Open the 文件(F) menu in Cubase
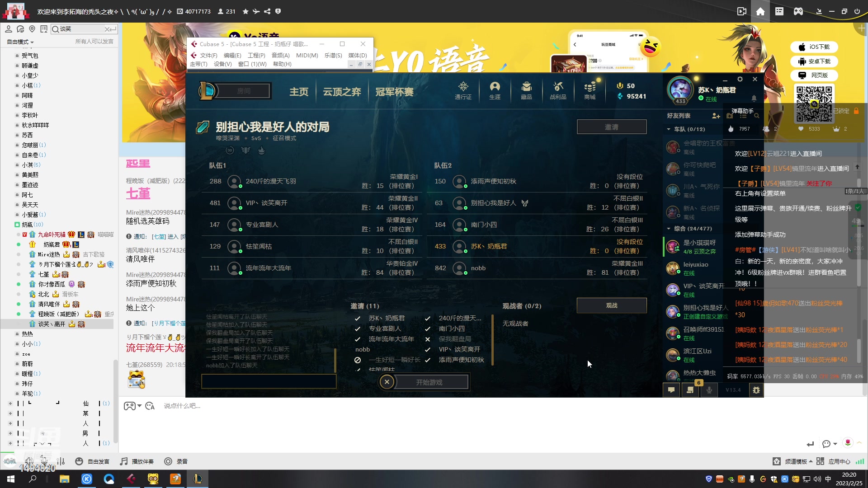Viewport: 868px width, 488px height. point(208,55)
